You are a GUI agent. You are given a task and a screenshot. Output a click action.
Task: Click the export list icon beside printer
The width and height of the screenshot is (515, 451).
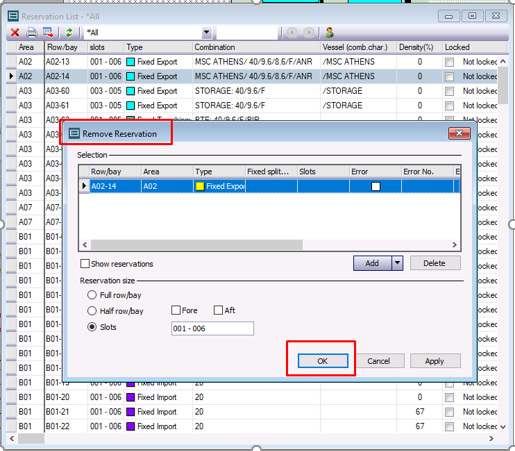[48, 33]
